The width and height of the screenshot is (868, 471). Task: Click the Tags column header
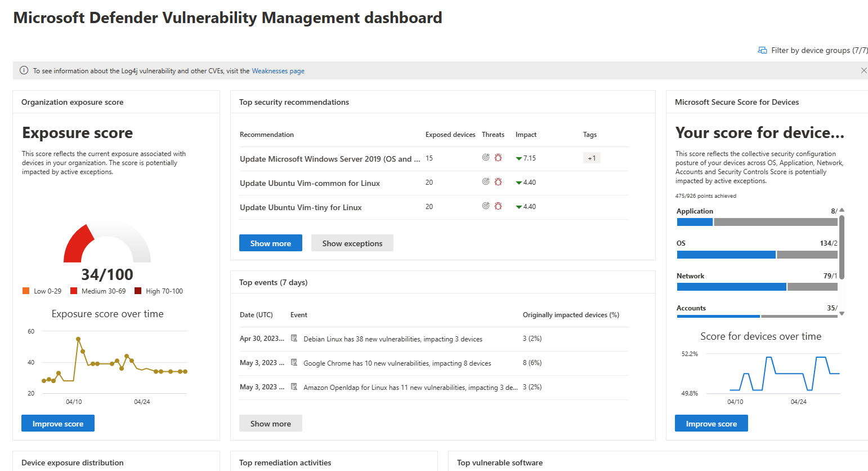pos(590,135)
